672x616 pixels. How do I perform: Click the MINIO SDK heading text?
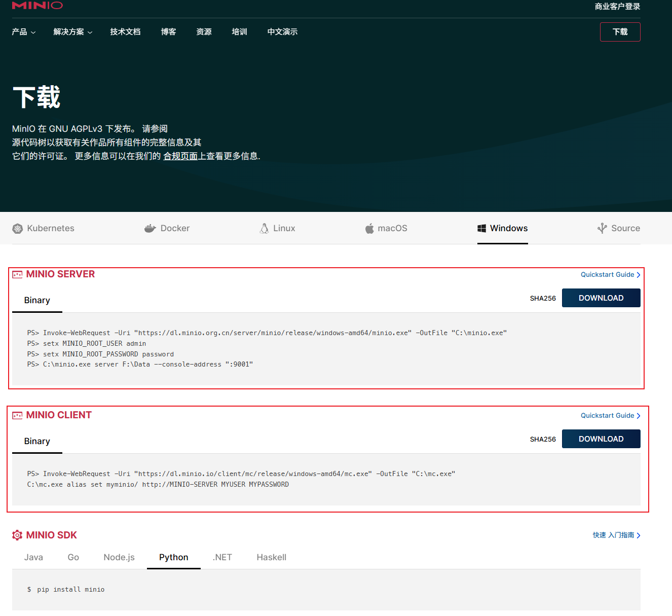(x=51, y=535)
